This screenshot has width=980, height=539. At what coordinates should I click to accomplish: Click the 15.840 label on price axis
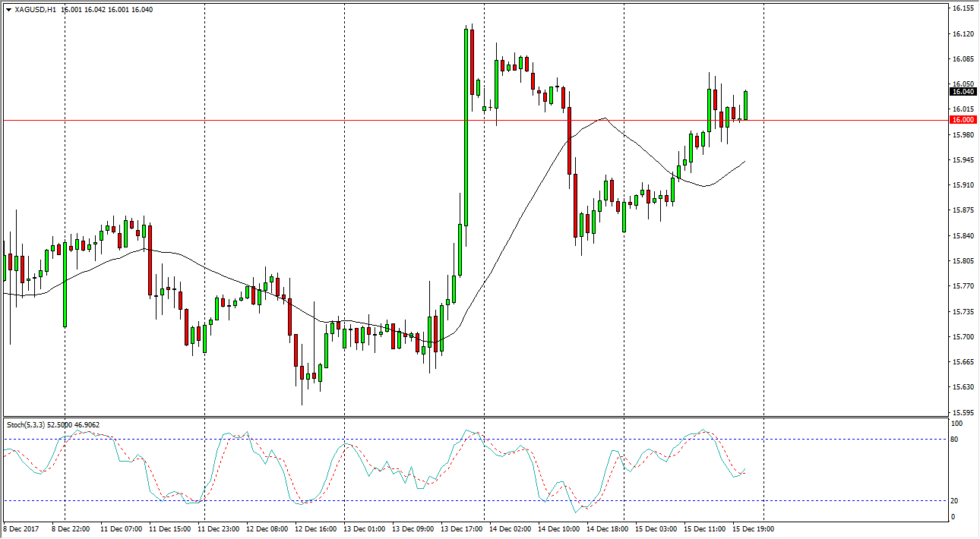click(963, 236)
